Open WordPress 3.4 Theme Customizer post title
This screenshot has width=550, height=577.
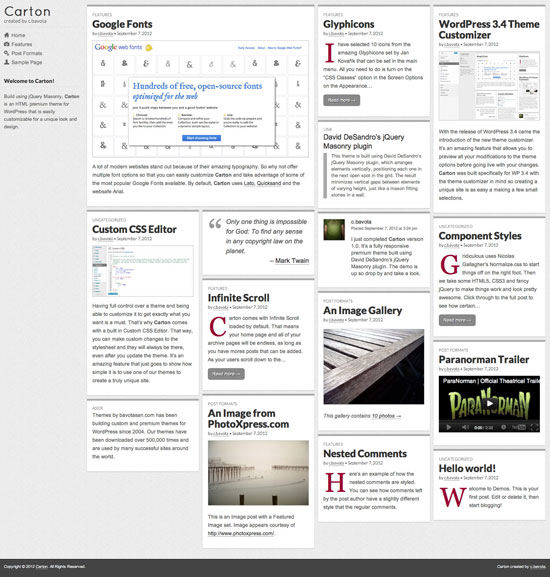click(489, 29)
